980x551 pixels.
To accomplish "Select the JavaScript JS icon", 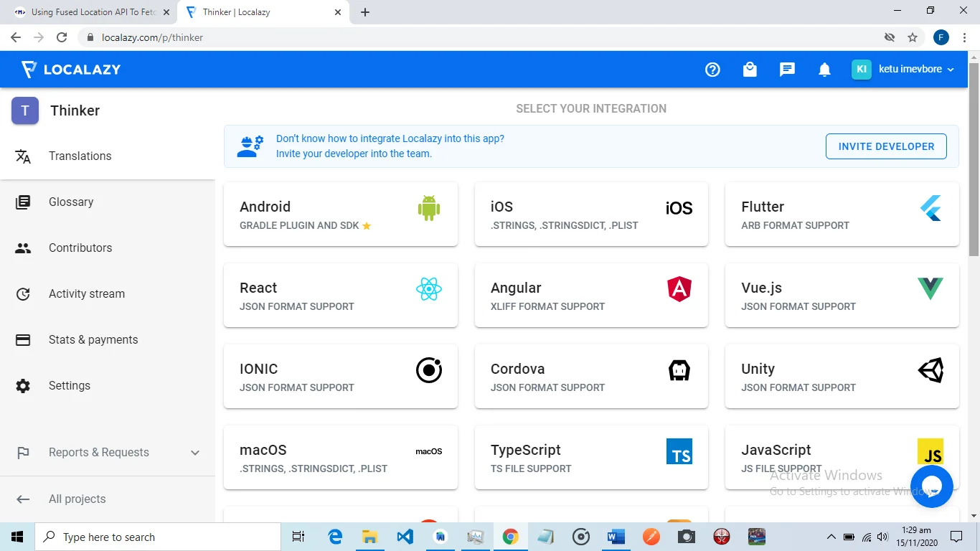I will [930, 451].
